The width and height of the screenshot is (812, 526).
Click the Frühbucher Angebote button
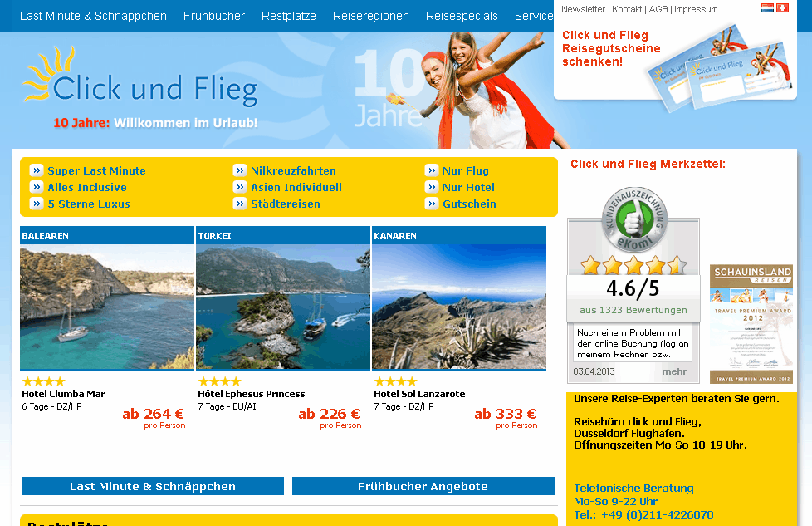click(423, 486)
